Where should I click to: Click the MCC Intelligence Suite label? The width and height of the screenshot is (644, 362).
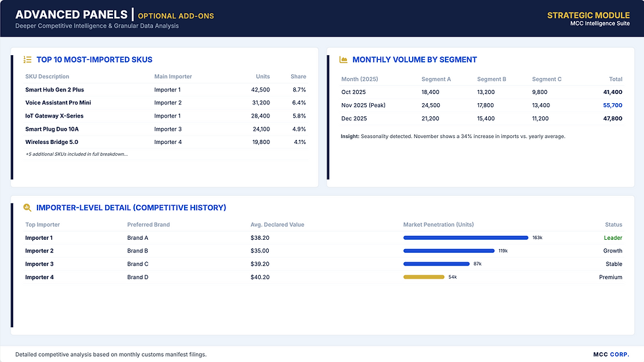coord(599,24)
